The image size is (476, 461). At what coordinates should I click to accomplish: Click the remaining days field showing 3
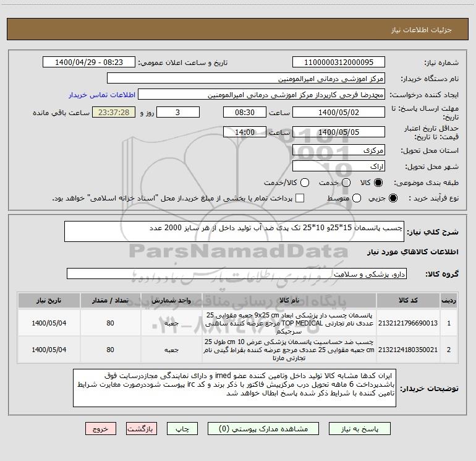click(178, 112)
